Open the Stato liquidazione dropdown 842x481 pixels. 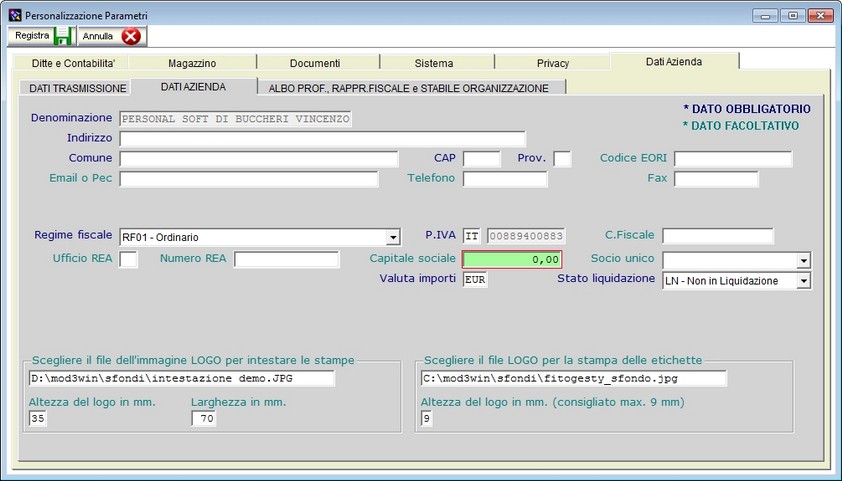[x=803, y=280]
